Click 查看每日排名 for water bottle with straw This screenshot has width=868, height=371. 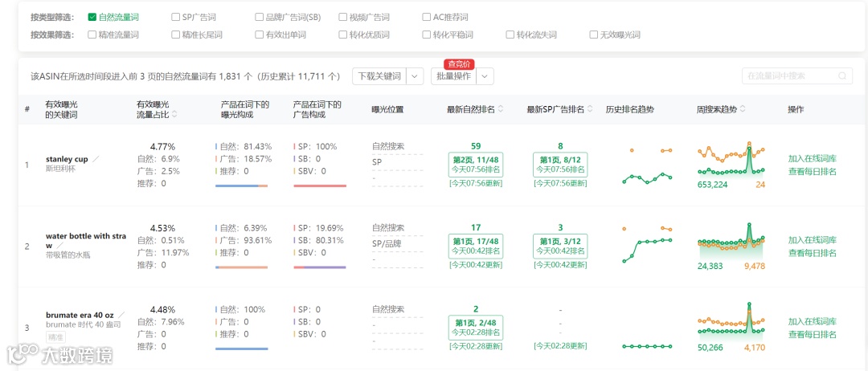coord(812,253)
